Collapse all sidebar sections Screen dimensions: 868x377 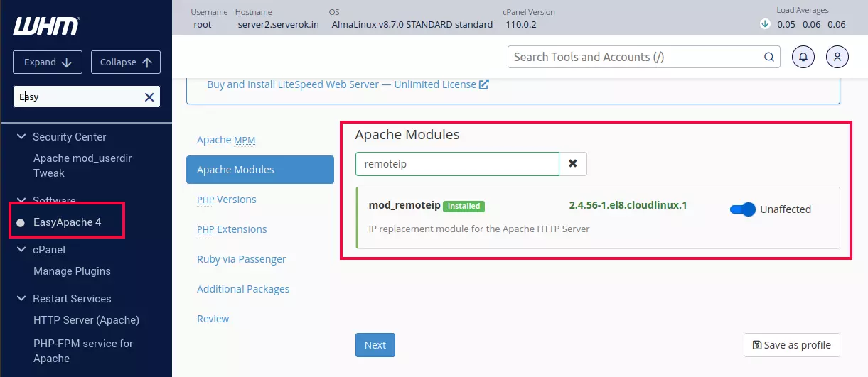tap(126, 62)
